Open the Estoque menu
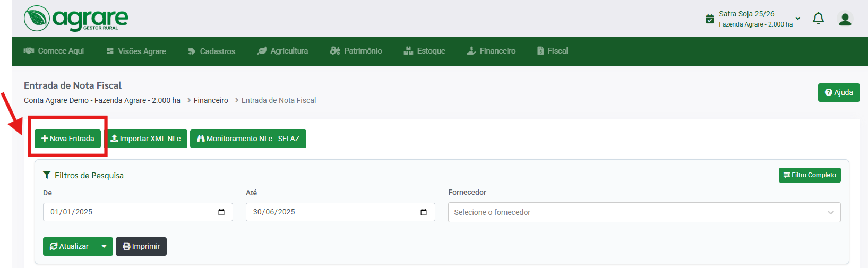The image size is (868, 268). pos(425,51)
